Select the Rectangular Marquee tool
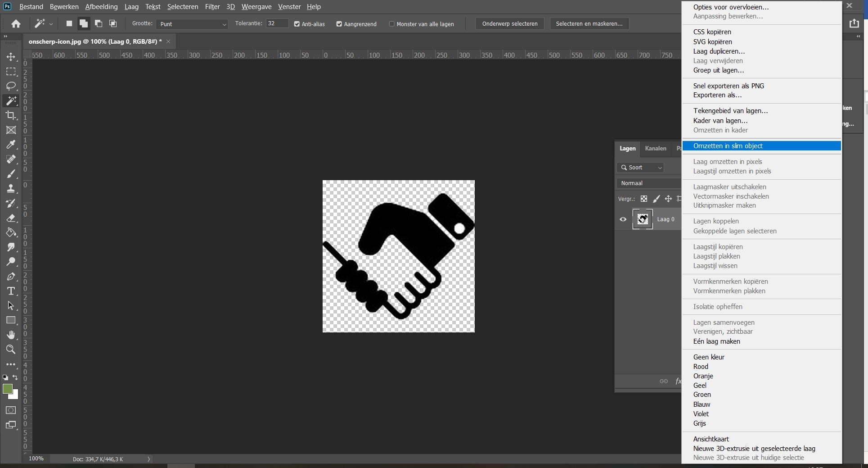868x468 pixels. point(11,72)
